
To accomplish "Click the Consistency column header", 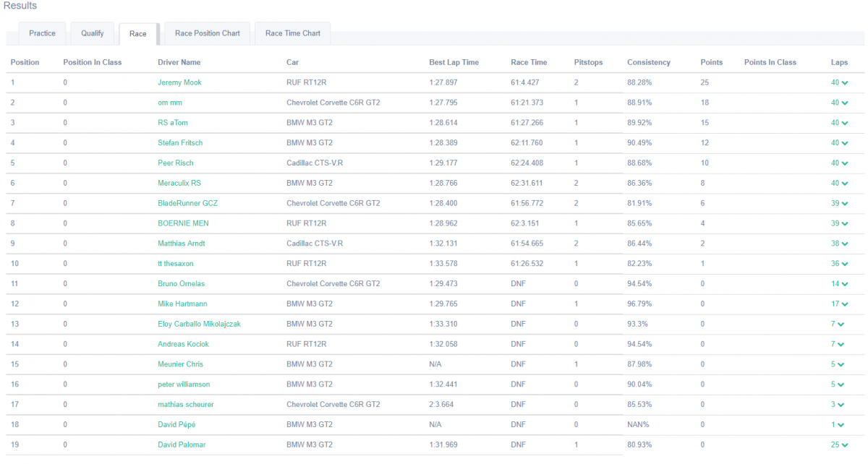I will pyautogui.click(x=648, y=63).
